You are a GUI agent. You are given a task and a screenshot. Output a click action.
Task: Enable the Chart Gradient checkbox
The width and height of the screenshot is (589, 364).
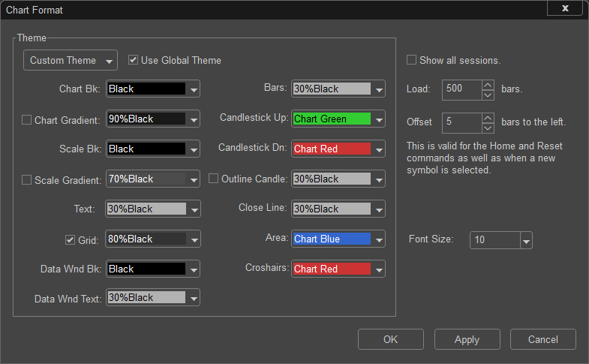26,120
